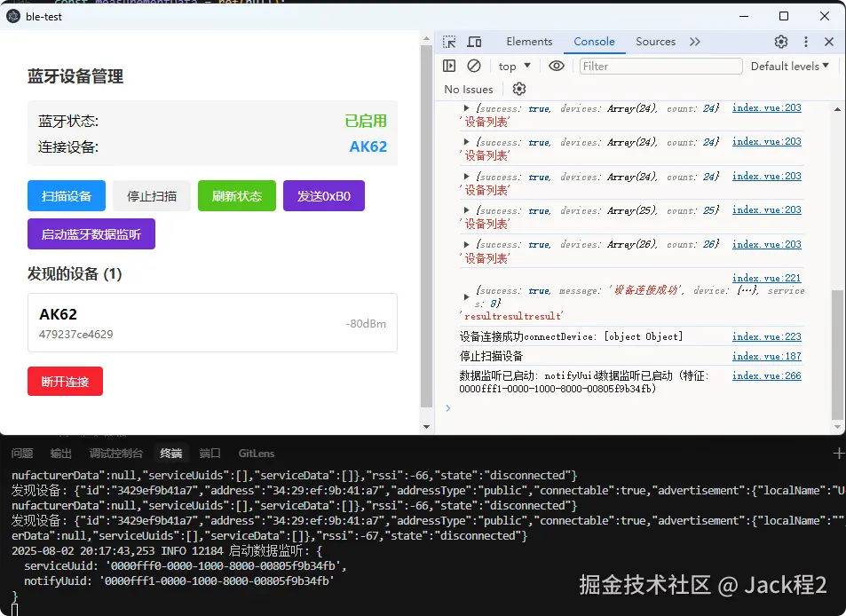The height and width of the screenshot is (616, 846).
Task: Expand the Array(26) console object
Action: click(x=466, y=244)
